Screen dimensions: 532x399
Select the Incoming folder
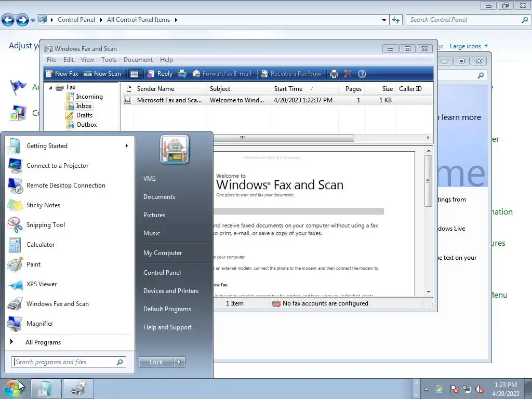(x=85, y=97)
